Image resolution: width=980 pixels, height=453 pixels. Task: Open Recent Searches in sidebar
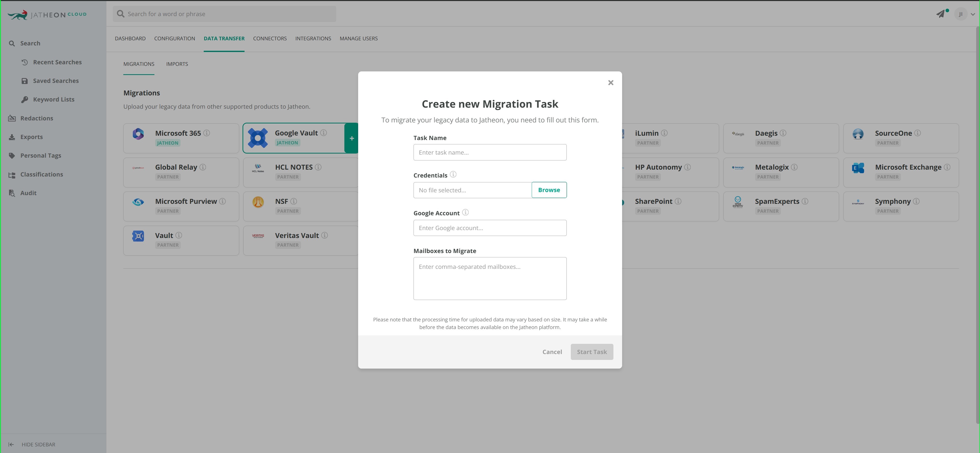[x=57, y=62]
